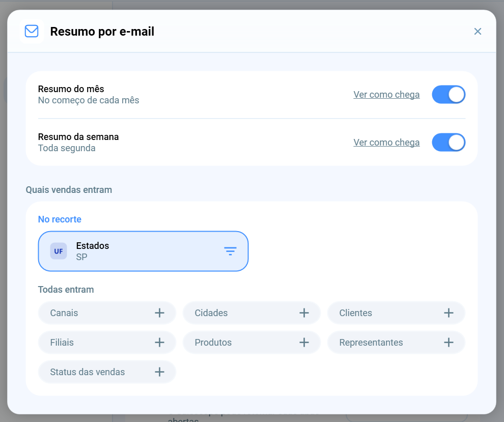Click the Resumo do mês label

pos(71,89)
